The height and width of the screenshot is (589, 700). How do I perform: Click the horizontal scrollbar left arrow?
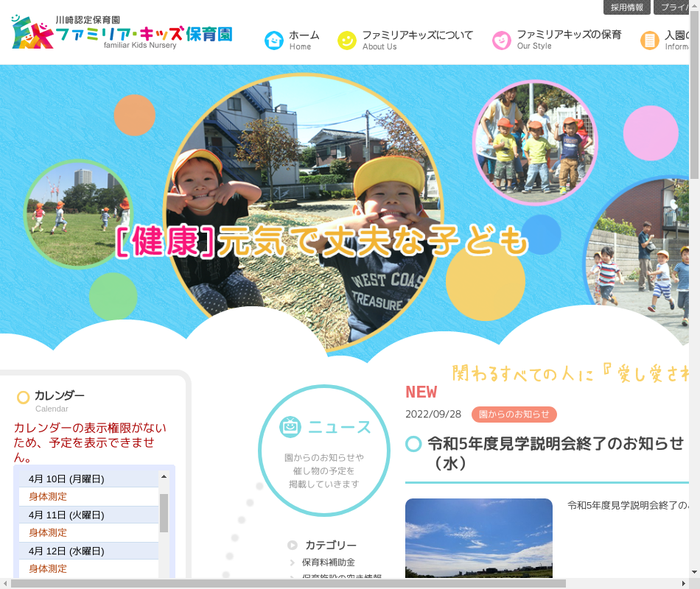[x=5, y=584]
